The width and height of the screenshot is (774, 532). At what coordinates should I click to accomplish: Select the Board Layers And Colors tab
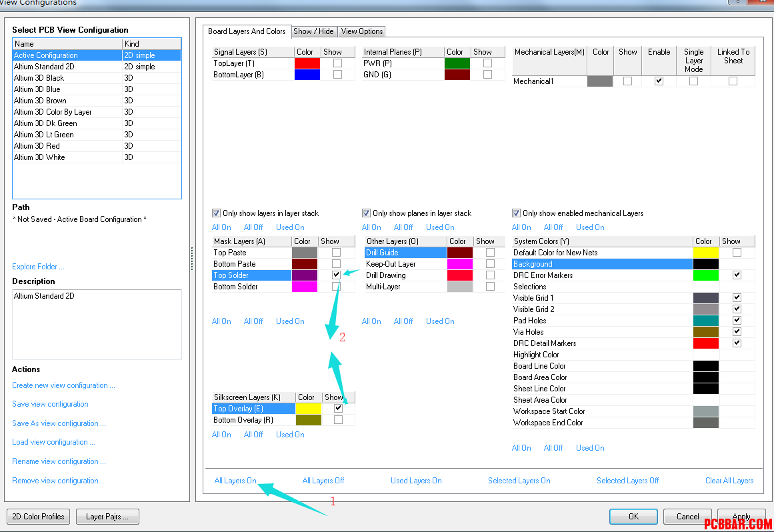tap(247, 31)
